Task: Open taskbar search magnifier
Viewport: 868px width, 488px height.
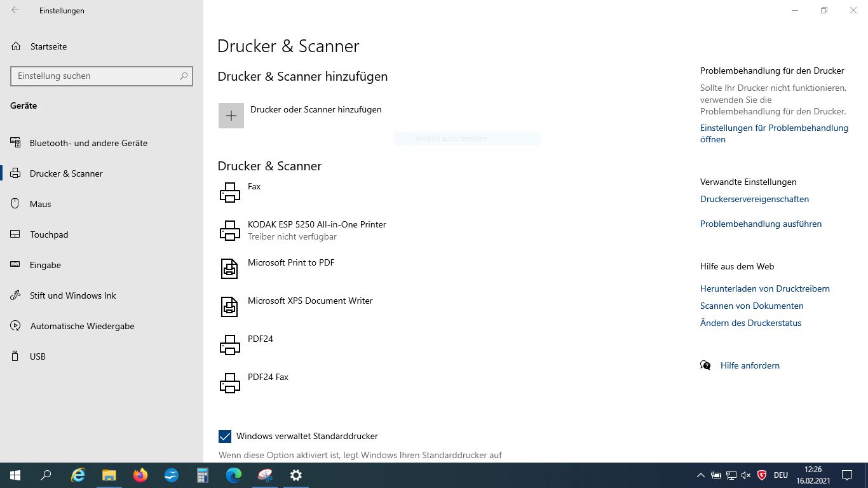Action: click(x=46, y=475)
